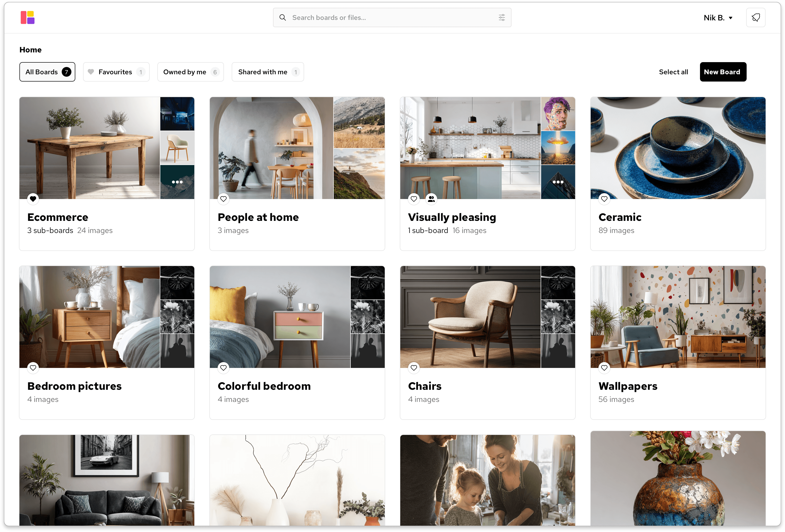
Task: Toggle favourite heart on Wallpapers board
Action: [604, 368]
